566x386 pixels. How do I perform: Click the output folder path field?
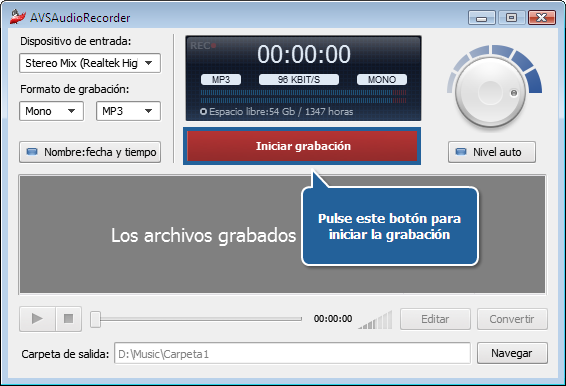(x=292, y=354)
